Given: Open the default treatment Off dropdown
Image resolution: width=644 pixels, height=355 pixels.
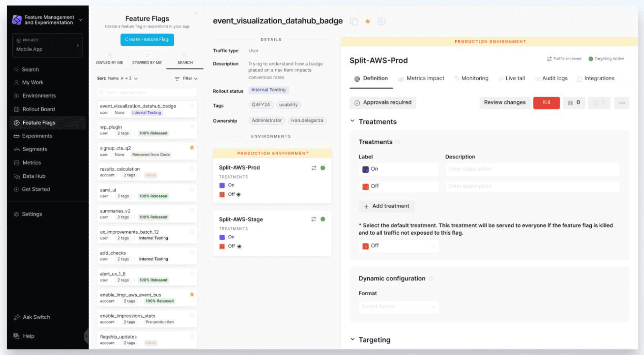Looking at the screenshot, I should pos(398,246).
